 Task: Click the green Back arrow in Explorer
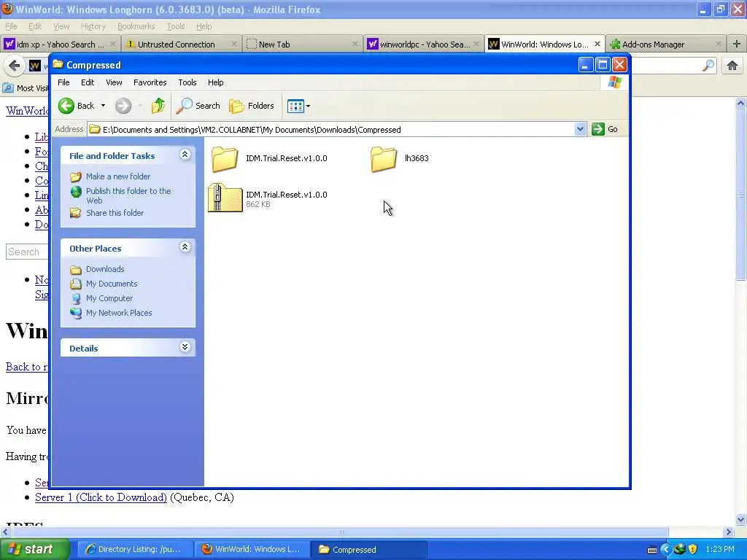coord(66,106)
